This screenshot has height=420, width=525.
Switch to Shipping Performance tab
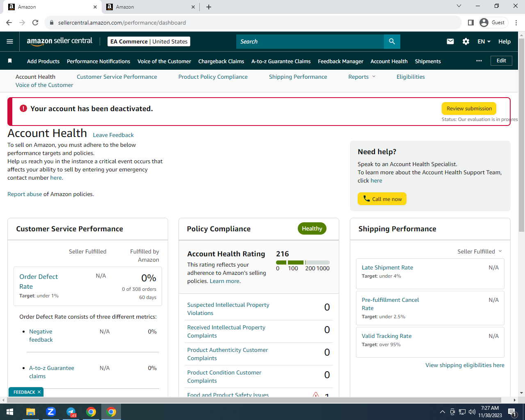298,77
